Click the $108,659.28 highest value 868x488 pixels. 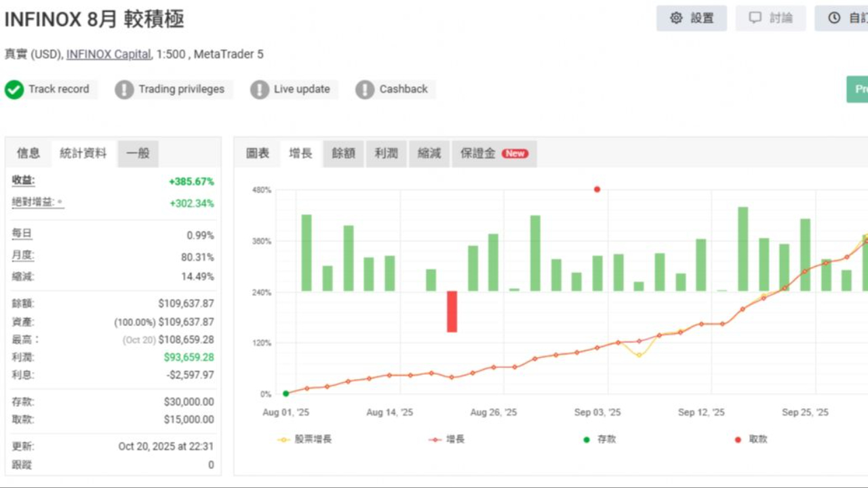pyautogui.click(x=186, y=340)
